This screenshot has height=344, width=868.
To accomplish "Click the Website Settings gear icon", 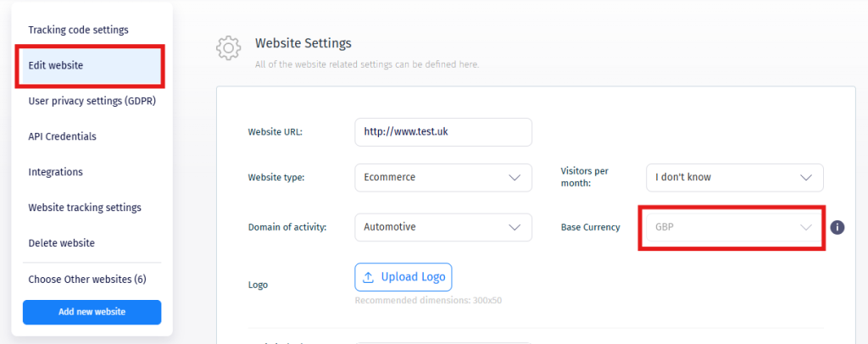I will [x=228, y=47].
